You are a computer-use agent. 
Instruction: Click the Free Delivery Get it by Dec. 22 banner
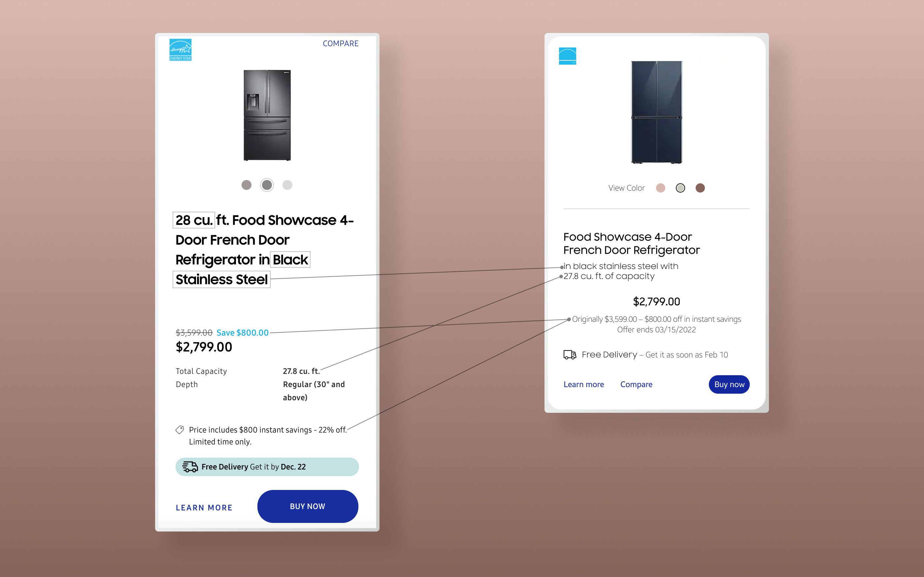pyautogui.click(x=267, y=467)
